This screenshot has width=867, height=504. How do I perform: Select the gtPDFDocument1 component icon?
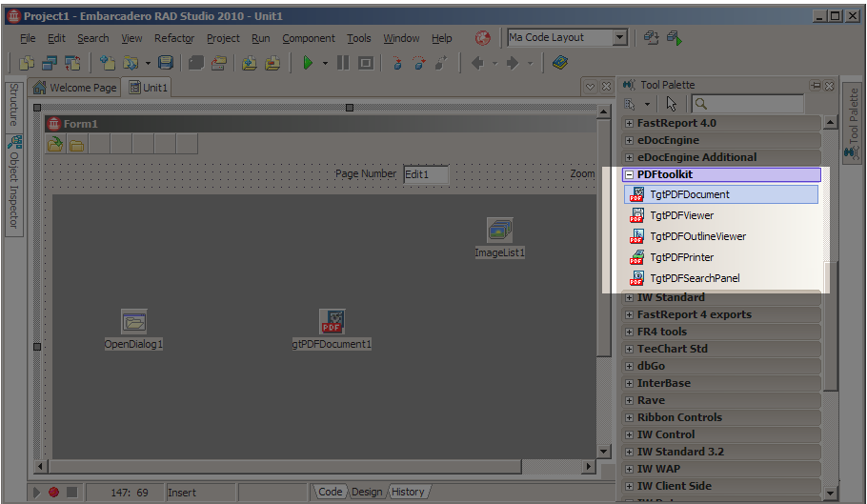(332, 322)
